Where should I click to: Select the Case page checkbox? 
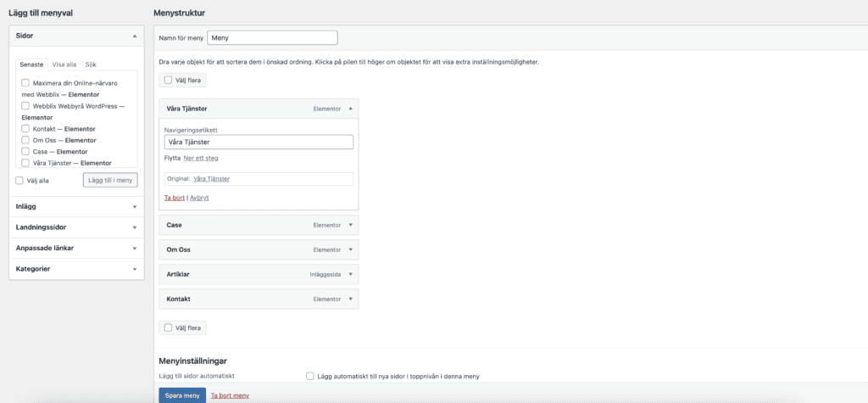click(25, 151)
